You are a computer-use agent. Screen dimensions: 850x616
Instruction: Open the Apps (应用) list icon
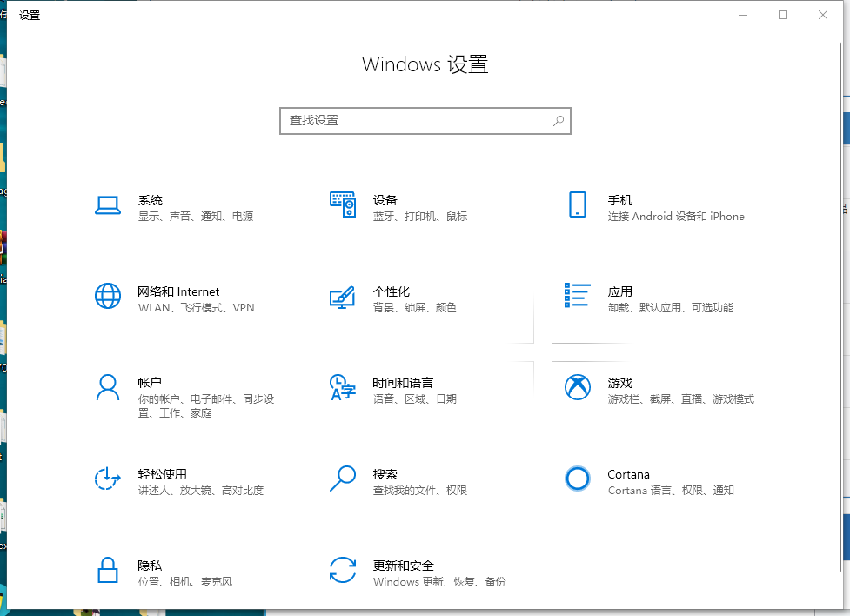coord(578,295)
